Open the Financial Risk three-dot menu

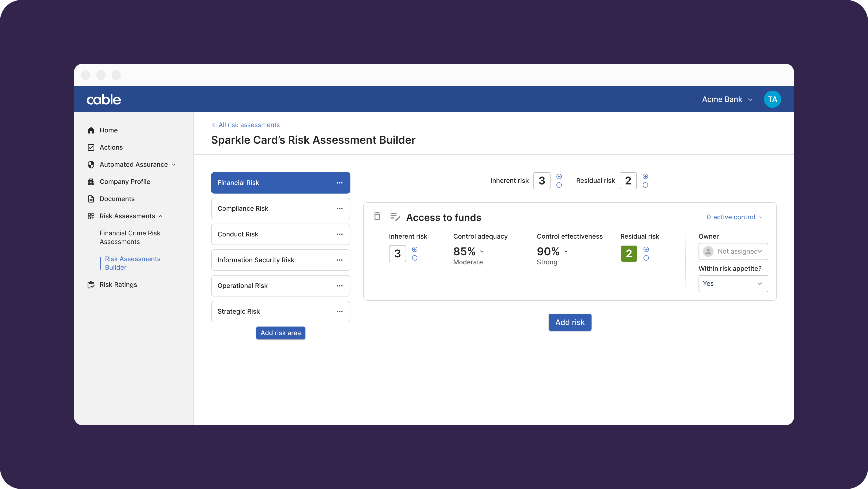(x=339, y=183)
